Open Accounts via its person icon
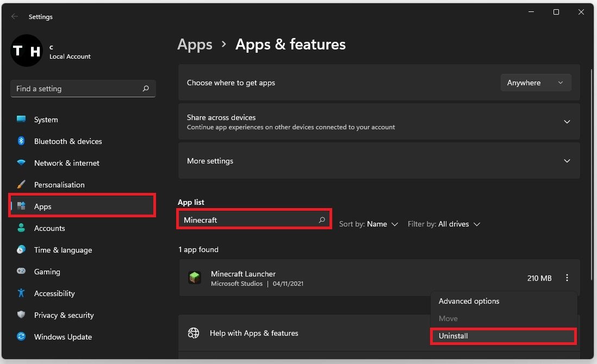This screenshot has width=597, height=364. coord(21,228)
